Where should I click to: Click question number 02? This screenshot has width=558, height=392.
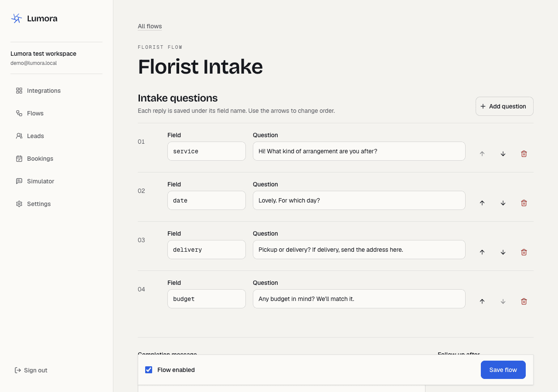(141, 191)
